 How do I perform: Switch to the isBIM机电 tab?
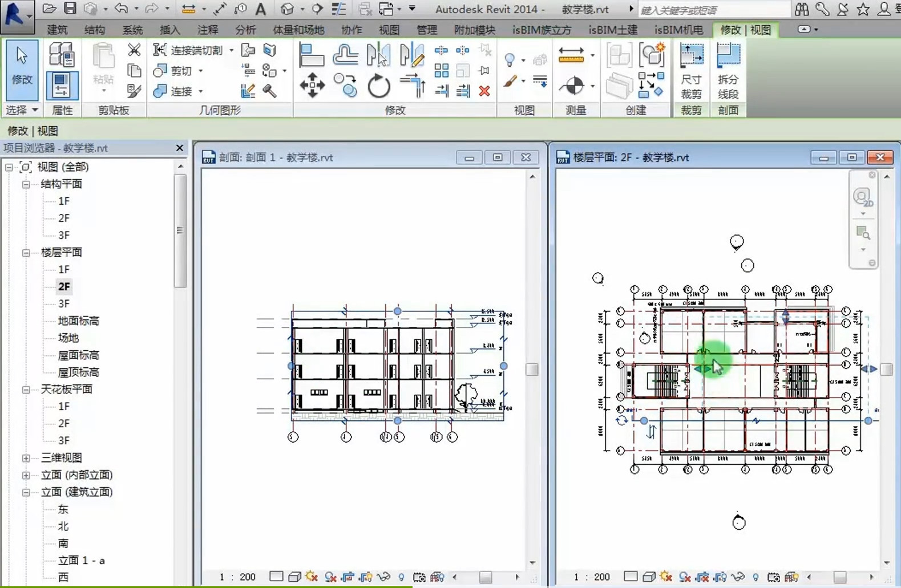679,30
